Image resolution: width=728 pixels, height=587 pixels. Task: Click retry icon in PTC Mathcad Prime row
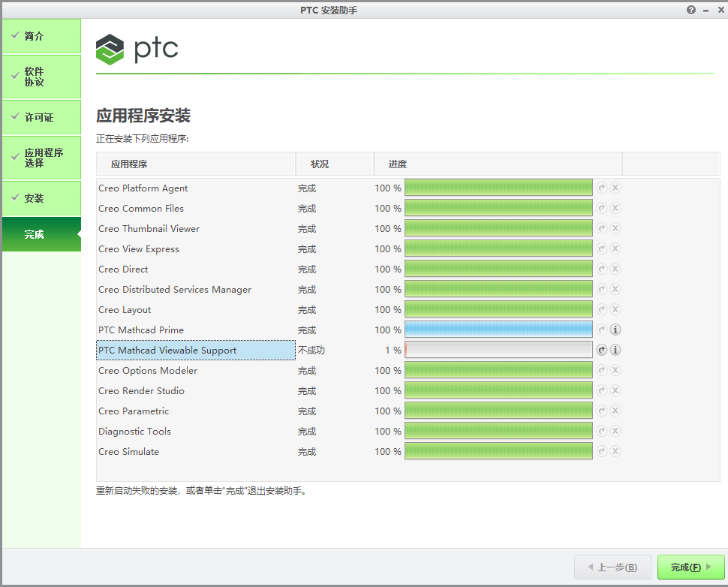(x=602, y=330)
